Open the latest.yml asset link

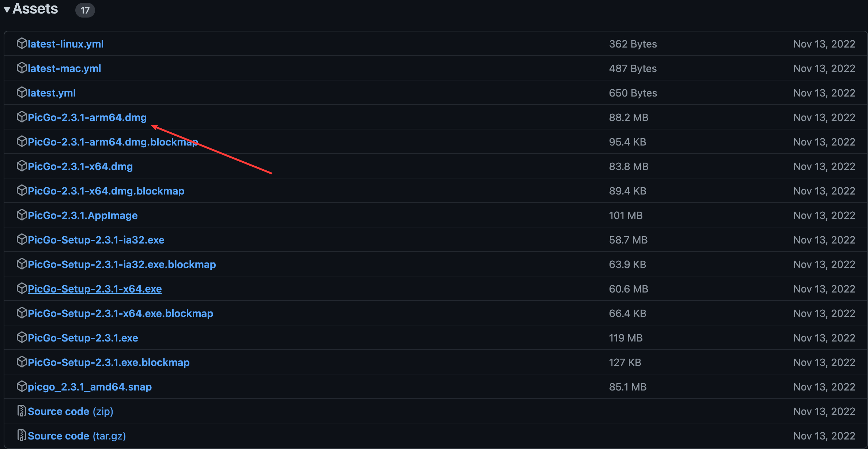pos(52,93)
